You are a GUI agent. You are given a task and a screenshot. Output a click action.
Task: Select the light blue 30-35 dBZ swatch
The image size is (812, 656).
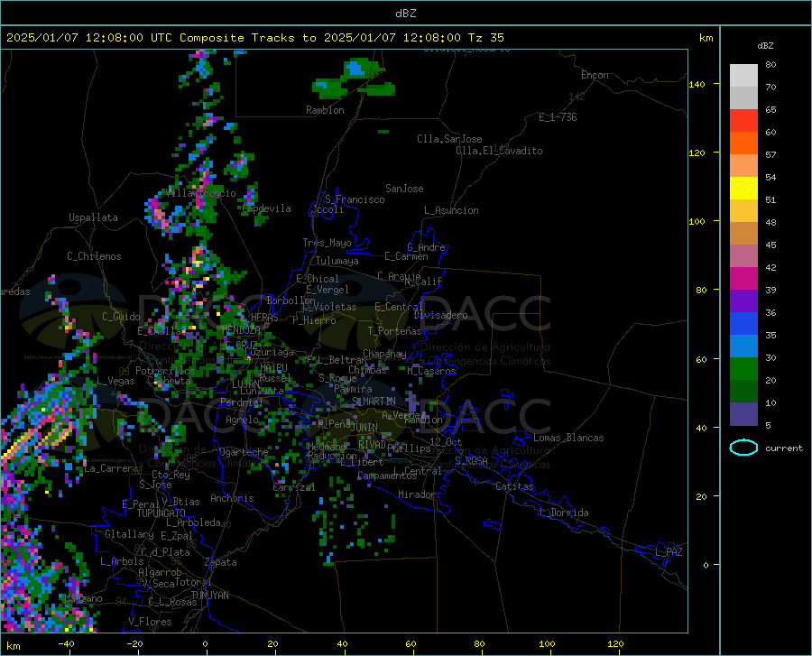pos(743,346)
